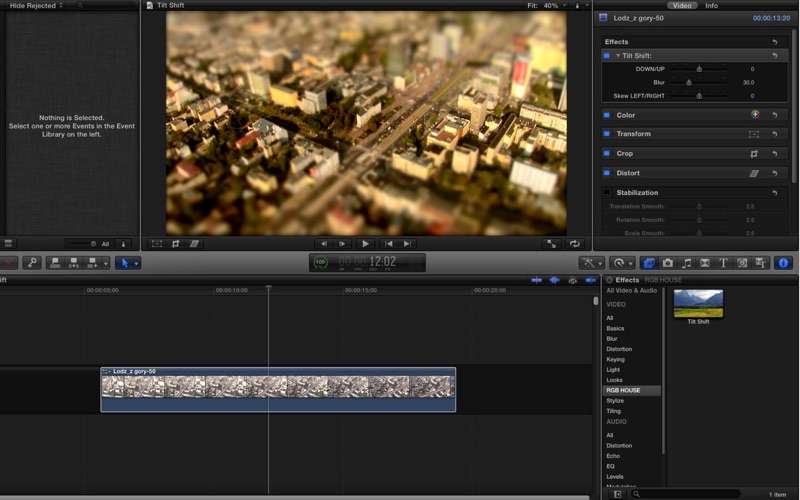Disable the Tilt Shift effect checkbox
The image size is (800, 500).
click(x=607, y=55)
